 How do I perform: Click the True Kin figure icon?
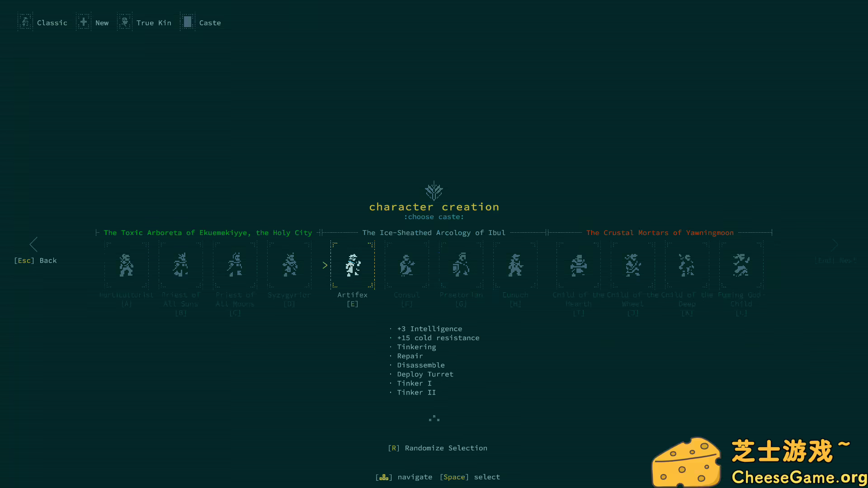(x=124, y=21)
